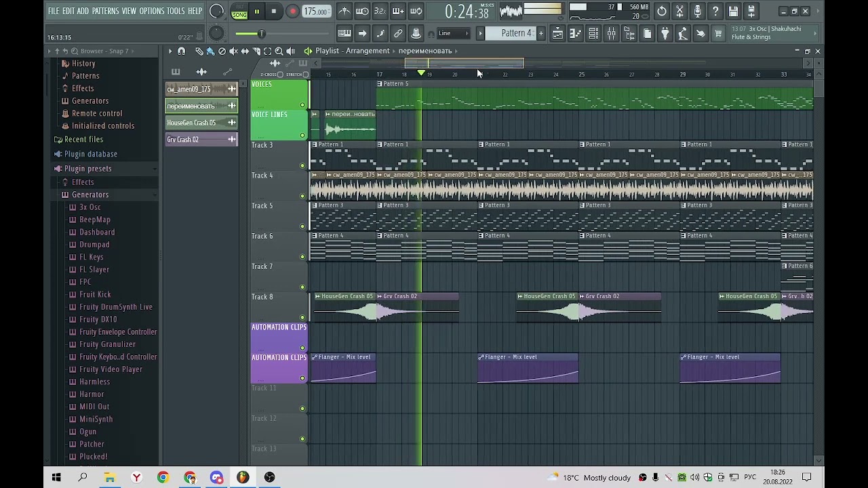Viewport: 868px width, 488px height.
Task: Open Save project icon in toolbar
Action: pyautogui.click(x=733, y=11)
